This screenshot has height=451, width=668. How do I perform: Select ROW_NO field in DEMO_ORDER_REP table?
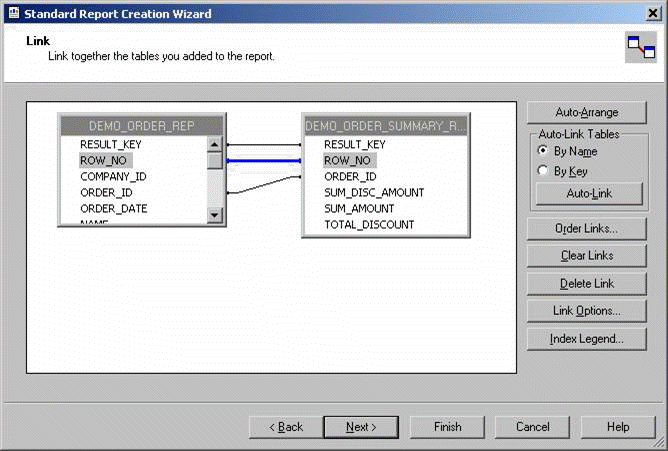[x=102, y=160]
